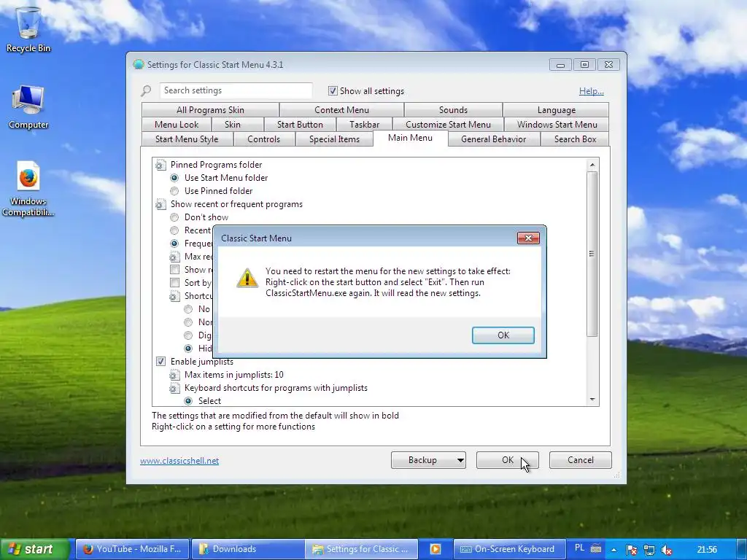Open the Windows start button
The image size is (747, 560).
coord(34,549)
